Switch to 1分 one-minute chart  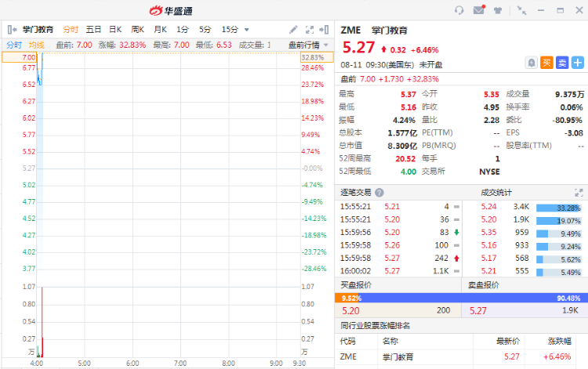click(x=183, y=30)
